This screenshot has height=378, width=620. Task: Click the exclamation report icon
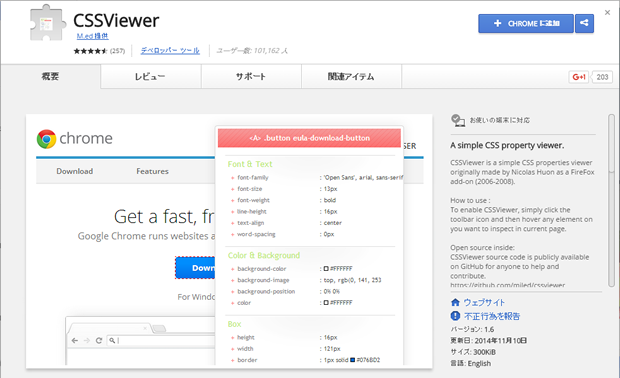455,316
